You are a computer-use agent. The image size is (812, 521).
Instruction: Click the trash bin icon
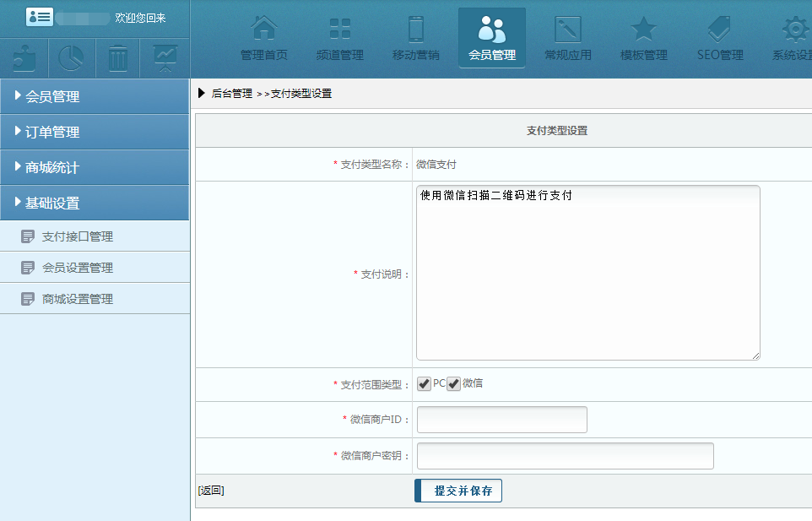118,58
